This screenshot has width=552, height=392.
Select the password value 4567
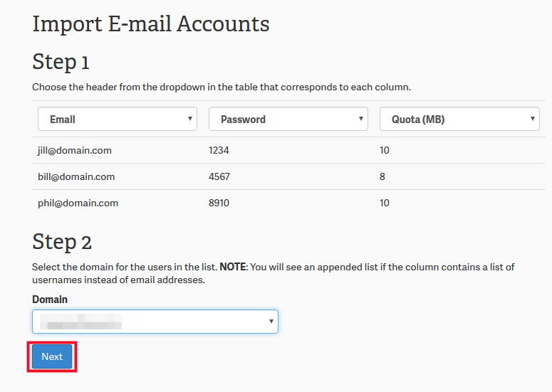pos(219,176)
